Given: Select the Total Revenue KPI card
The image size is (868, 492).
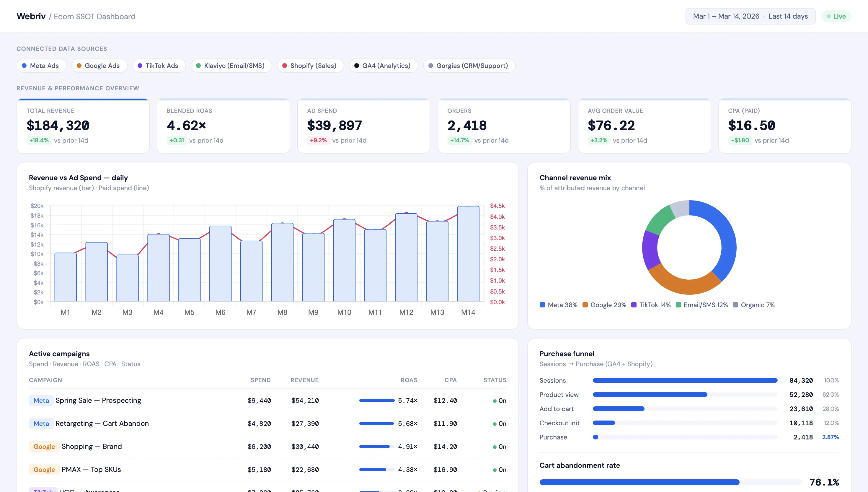Looking at the screenshot, I should pyautogui.click(x=83, y=126).
